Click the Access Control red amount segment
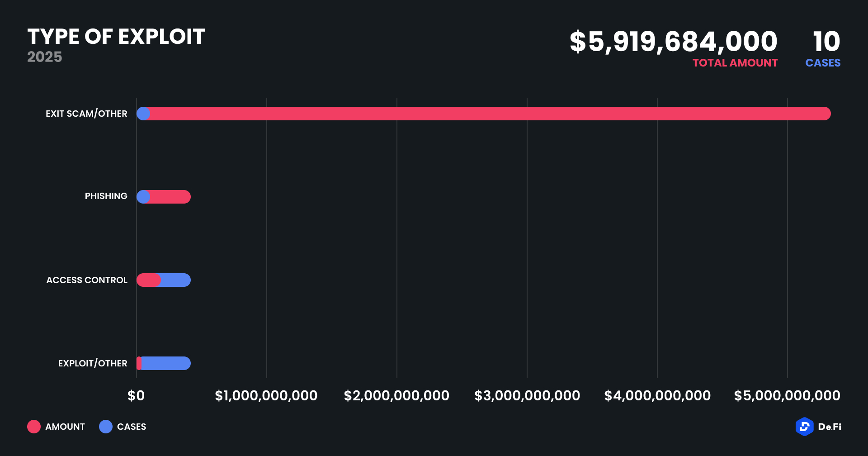The image size is (868, 456). [x=148, y=280]
